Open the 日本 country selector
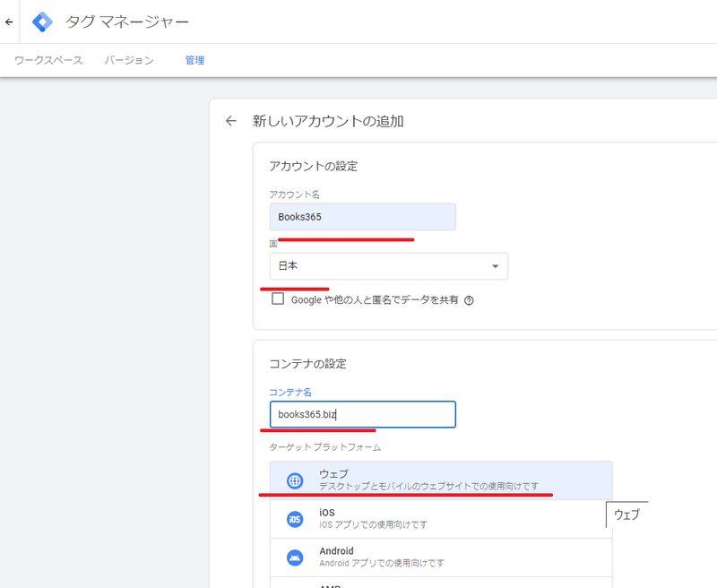 click(388, 266)
